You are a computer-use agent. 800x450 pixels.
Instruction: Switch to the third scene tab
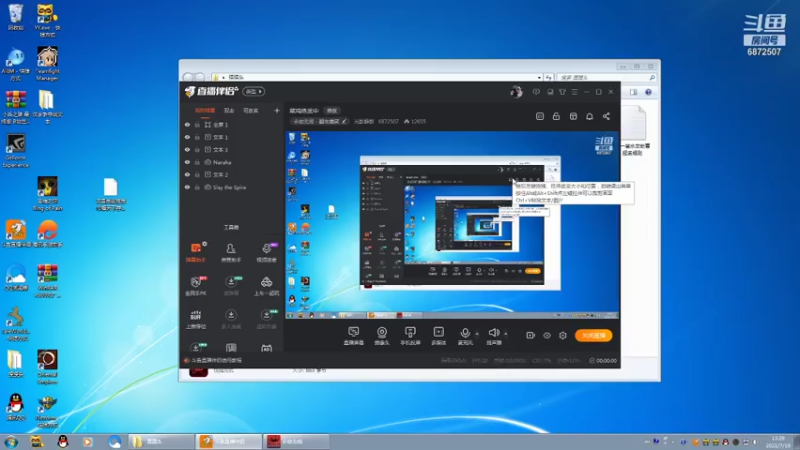coord(251,111)
